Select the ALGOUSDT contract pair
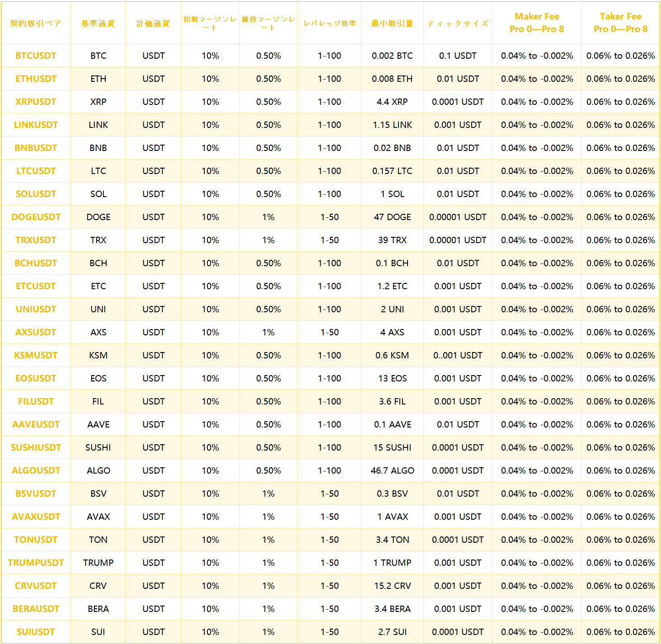Image resolution: width=661 pixels, height=644 pixels. coord(36,470)
